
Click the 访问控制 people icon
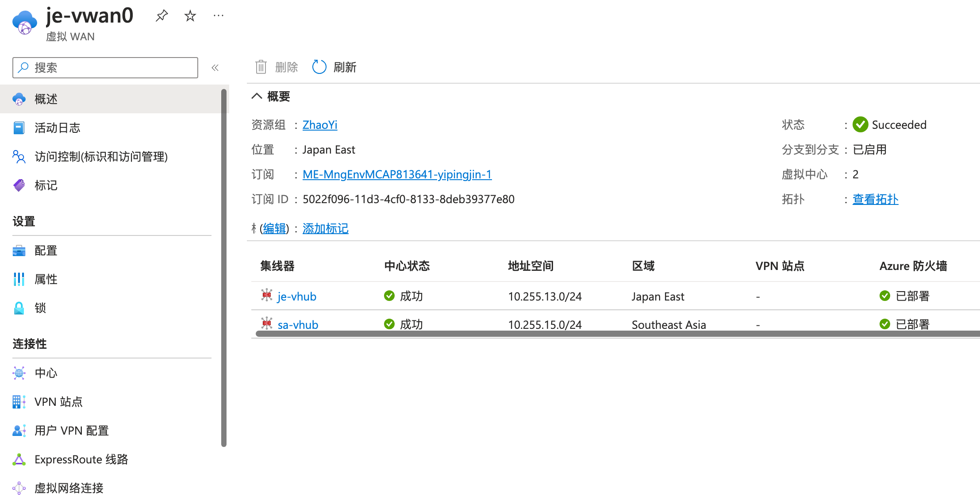(19, 157)
